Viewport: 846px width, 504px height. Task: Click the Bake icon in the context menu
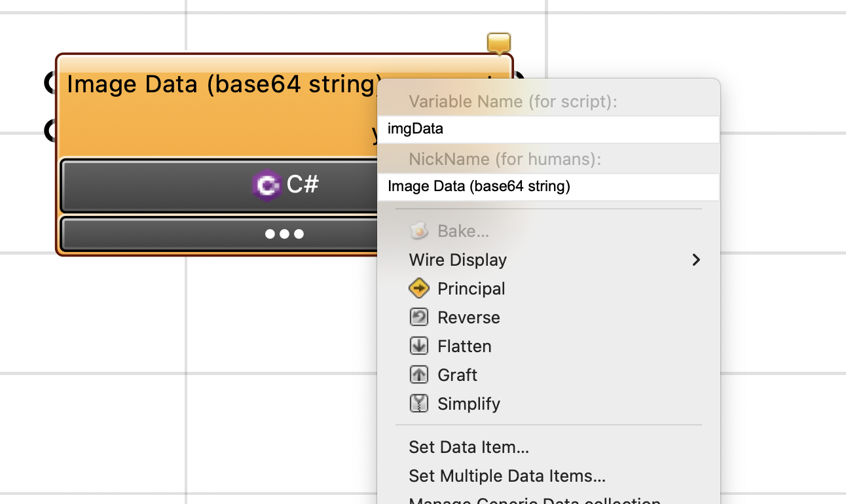(x=418, y=230)
